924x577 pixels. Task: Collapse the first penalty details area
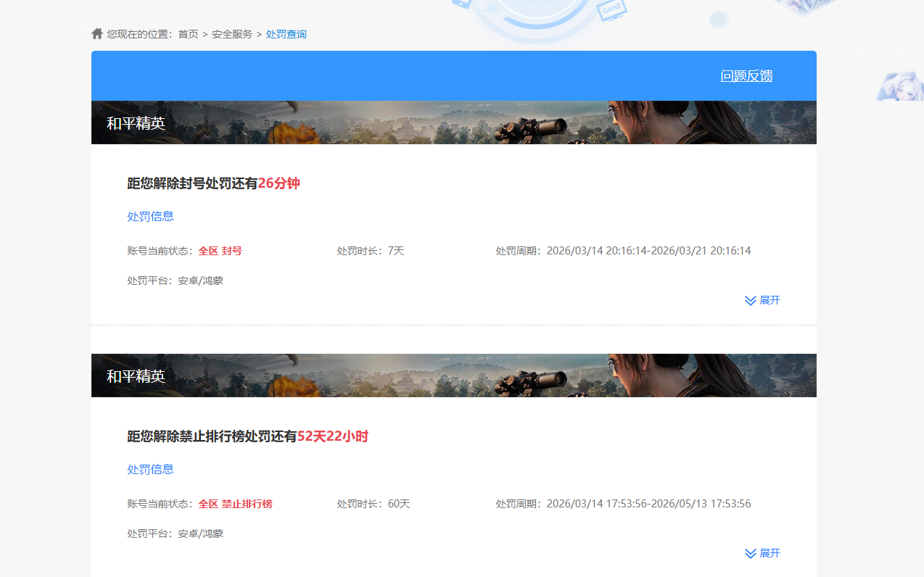[x=762, y=300]
